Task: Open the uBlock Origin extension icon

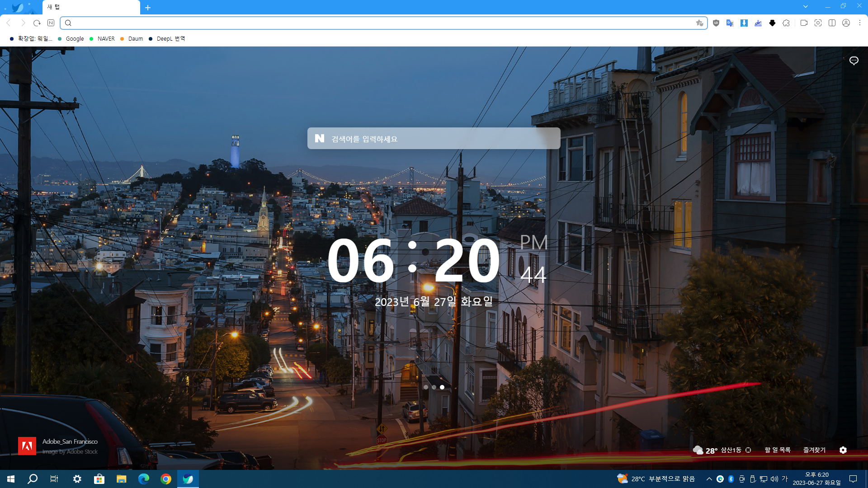Action: click(x=716, y=23)
